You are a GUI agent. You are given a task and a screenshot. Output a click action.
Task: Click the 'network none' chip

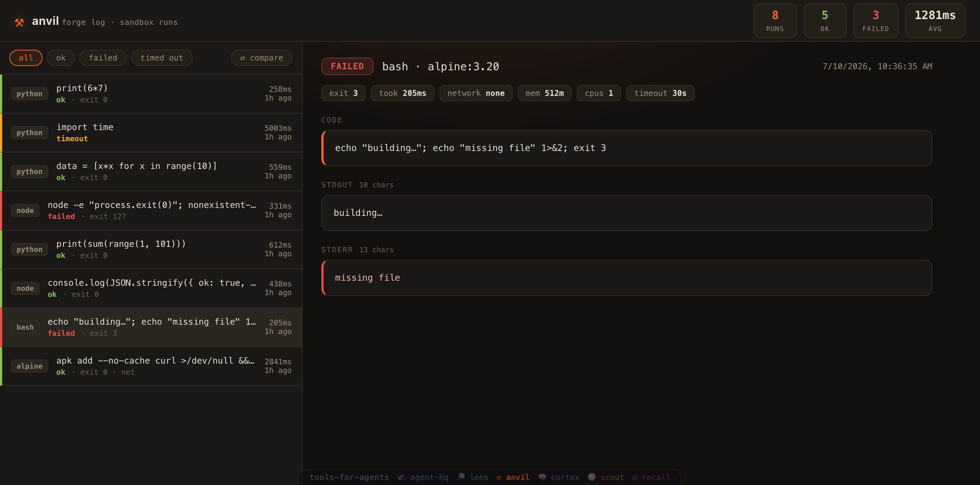coord(476,93)
